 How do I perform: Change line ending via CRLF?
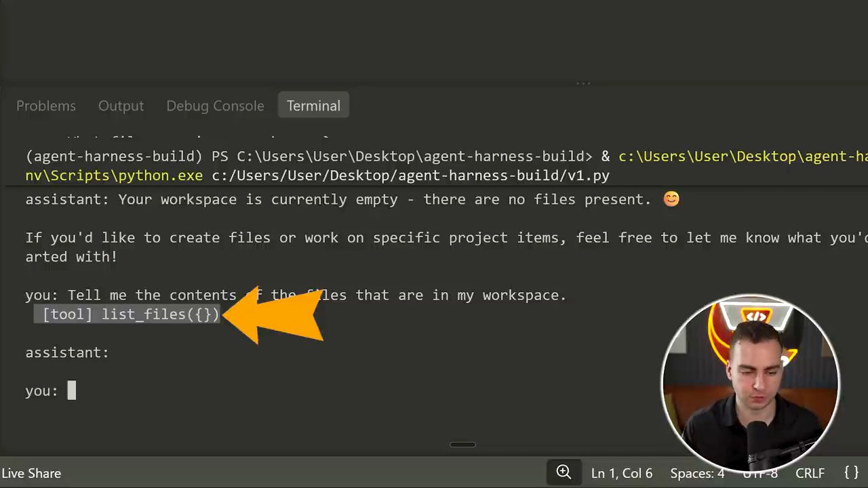[x=810, y=473]
